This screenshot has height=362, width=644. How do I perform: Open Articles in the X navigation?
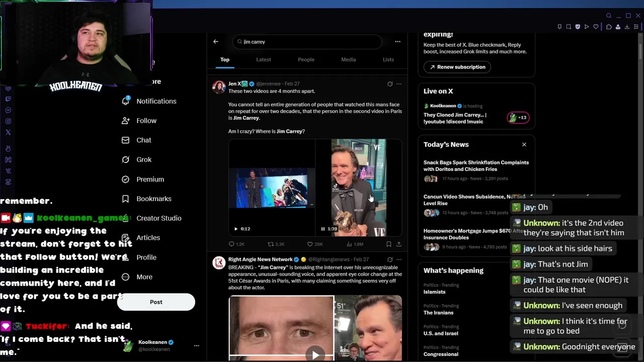click(141, 238)
